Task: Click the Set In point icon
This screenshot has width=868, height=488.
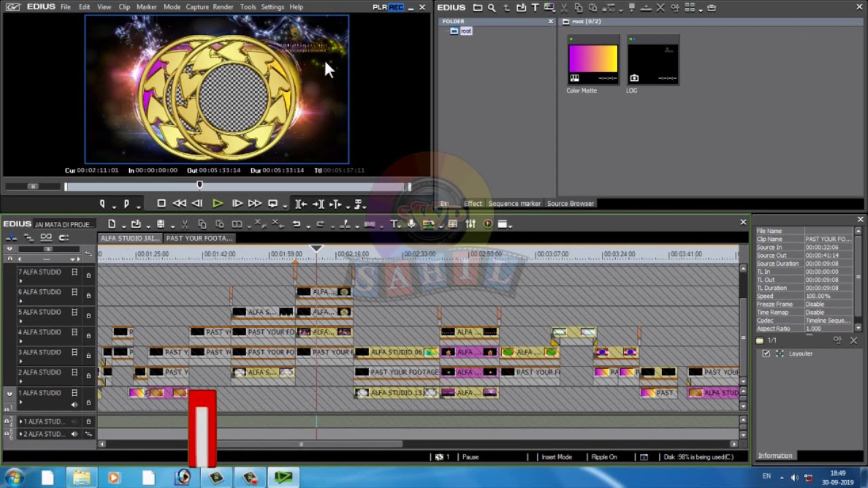Action: [x=102, y=203]
